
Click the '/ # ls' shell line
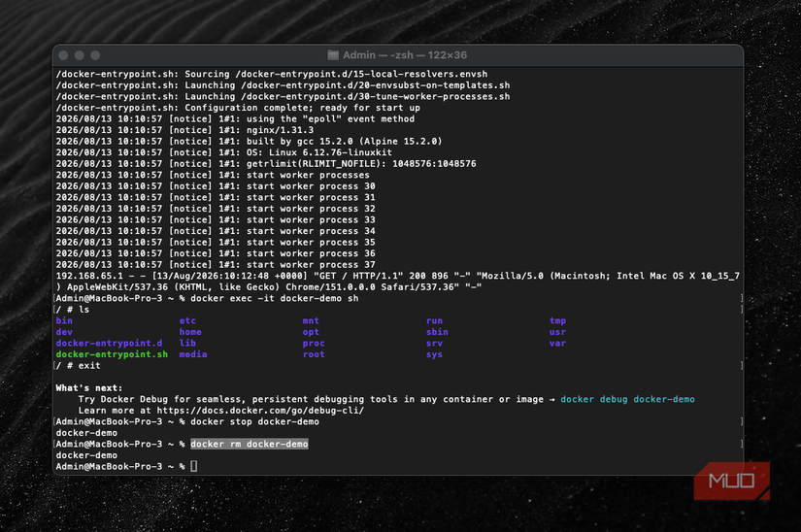pos(73,310)
